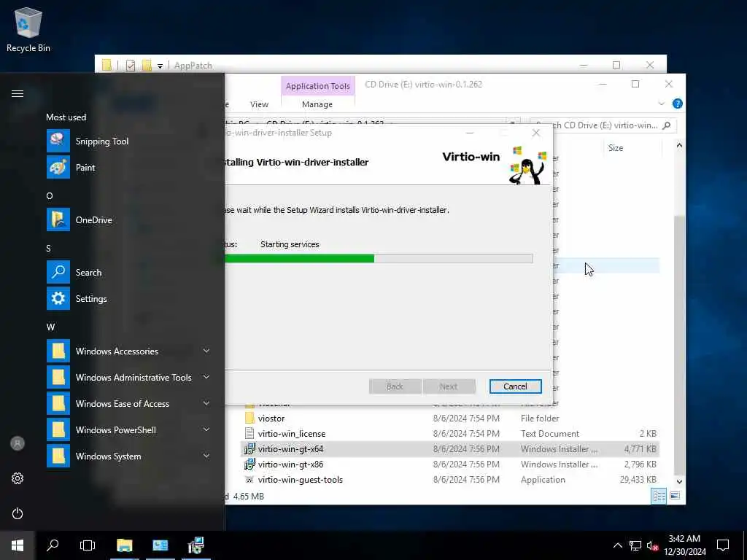Click the disabled Next button
Image resolution: width=747 pixels, height=560 pixels.
[449, 386]
